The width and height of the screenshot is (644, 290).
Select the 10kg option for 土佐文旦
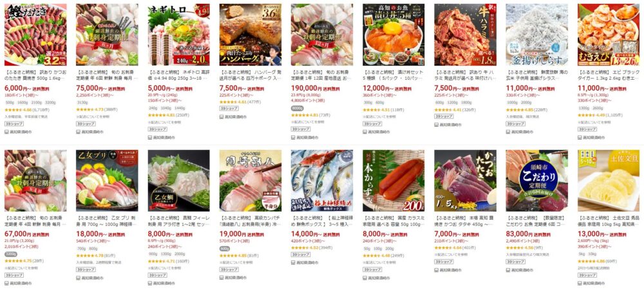tap(592, 254)
